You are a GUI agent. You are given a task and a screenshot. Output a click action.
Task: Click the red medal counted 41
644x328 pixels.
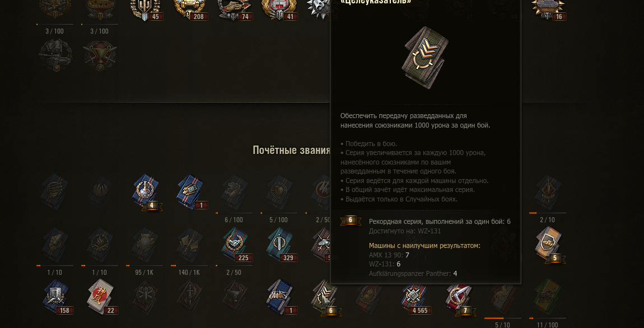(279, 9)
